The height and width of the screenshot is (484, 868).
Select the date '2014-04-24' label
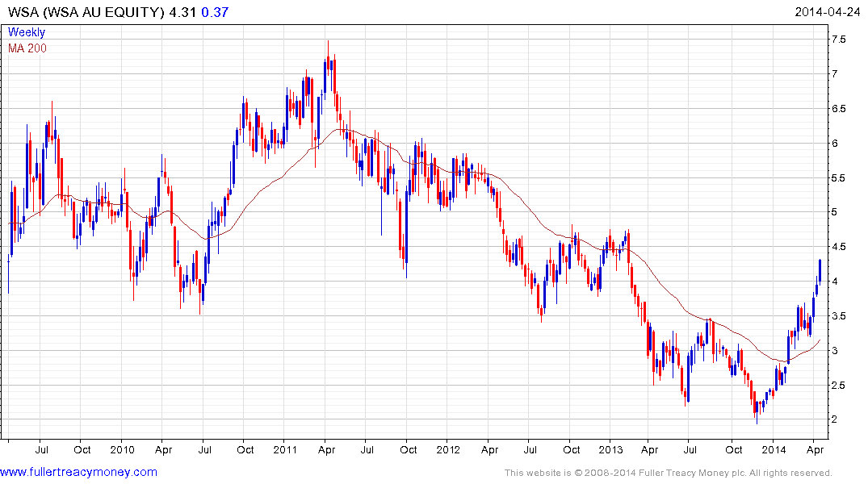point(828,12)
